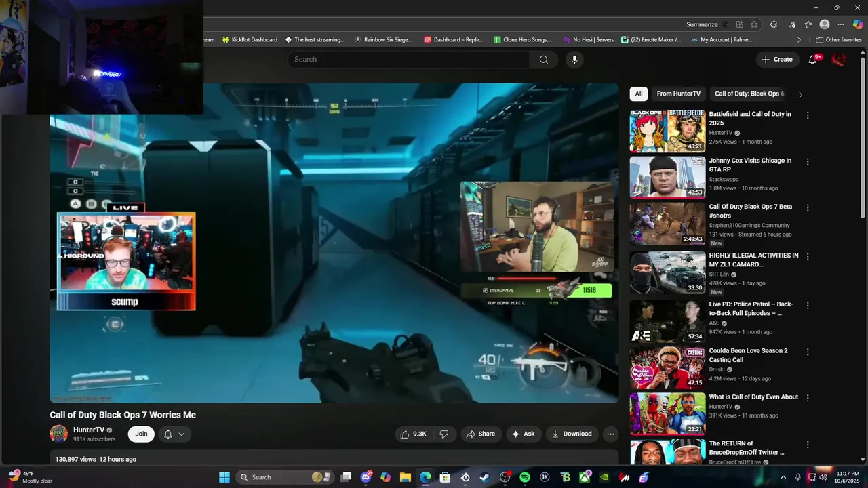The image size is (868, 488).
Task: Open Steam from the taskbar
Action: pyautogui.click(x=485, y=477)
